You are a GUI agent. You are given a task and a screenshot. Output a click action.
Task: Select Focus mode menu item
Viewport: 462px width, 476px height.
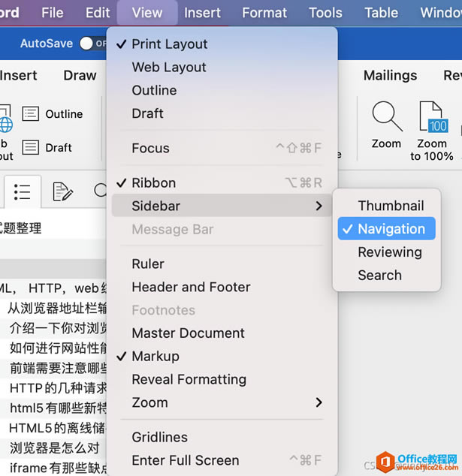[x=222, y=149]
